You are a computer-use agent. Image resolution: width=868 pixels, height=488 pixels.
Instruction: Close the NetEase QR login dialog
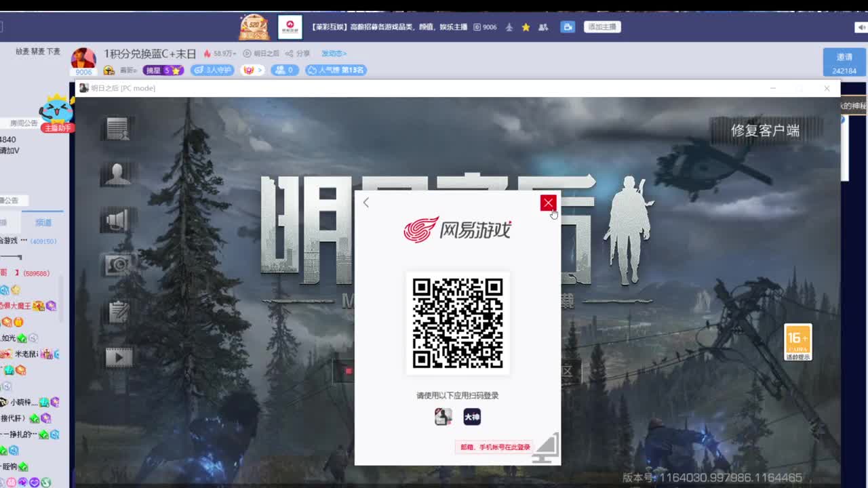548,203
